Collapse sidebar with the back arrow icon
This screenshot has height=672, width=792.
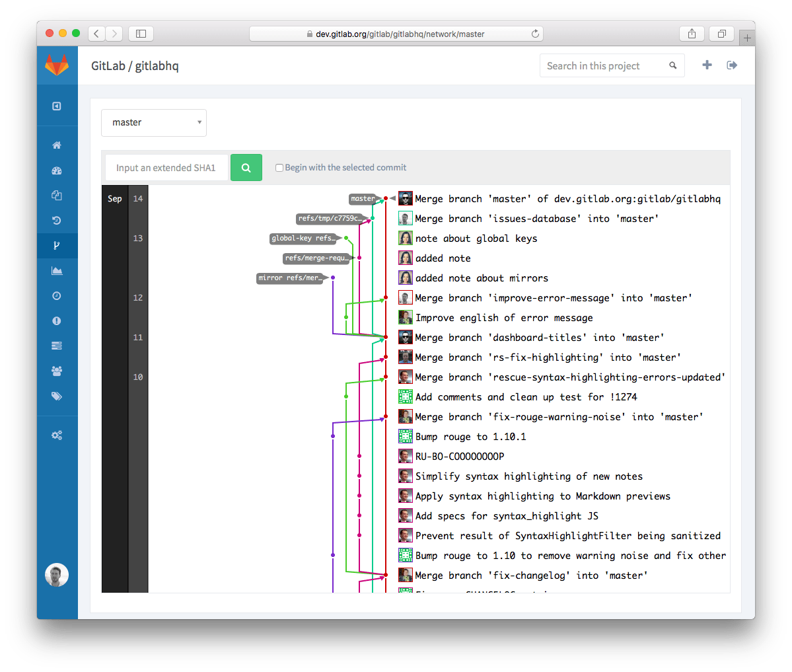tap(57, 106)
